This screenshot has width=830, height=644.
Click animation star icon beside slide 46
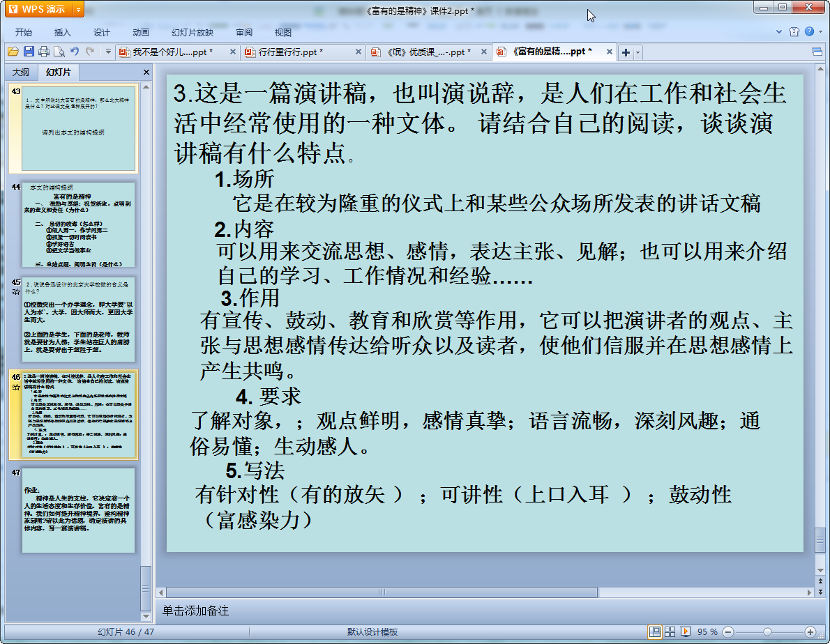(16, 387)
